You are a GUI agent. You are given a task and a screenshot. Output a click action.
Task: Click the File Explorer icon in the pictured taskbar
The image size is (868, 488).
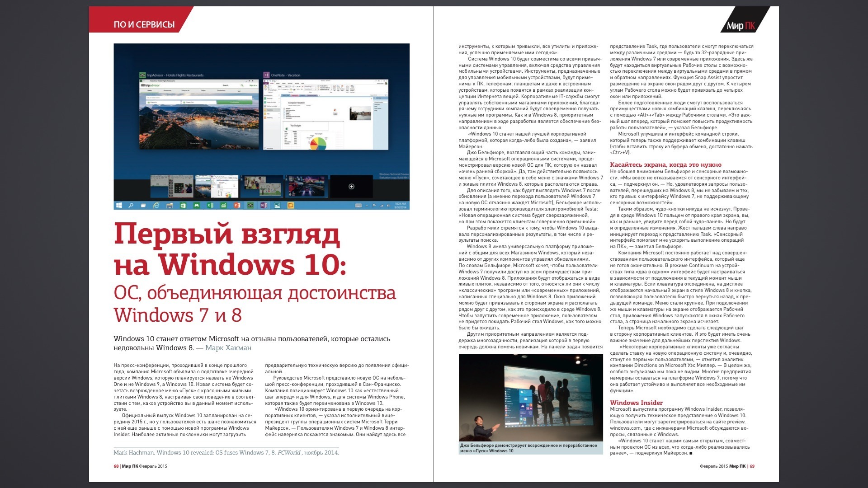(170, 206)
